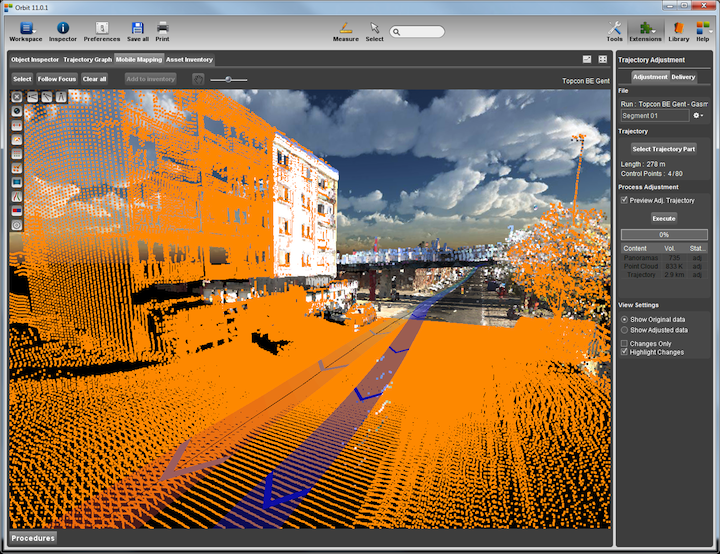Click the Print icon
720x554 pixels.
[x=162, y=28]
